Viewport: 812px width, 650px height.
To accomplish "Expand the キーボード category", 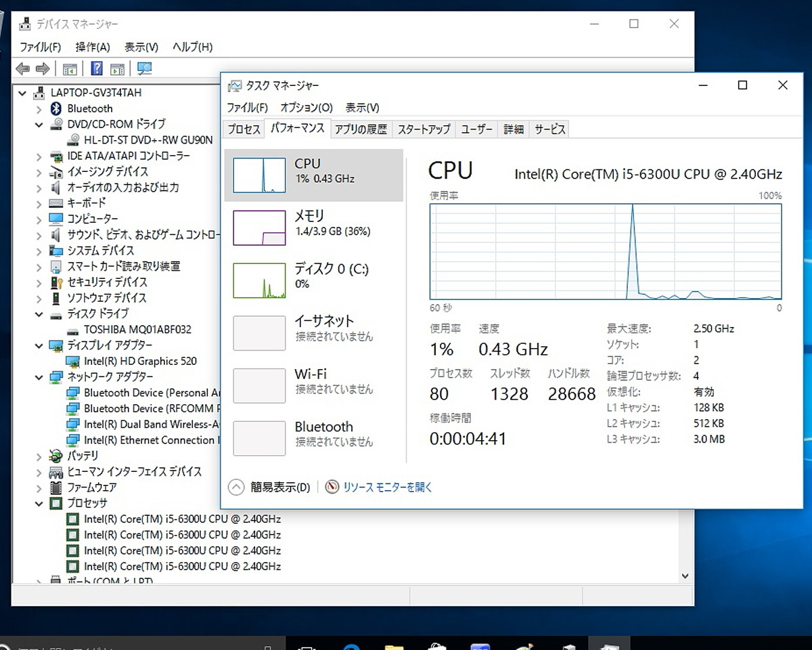I will click(x=39, y=203).
